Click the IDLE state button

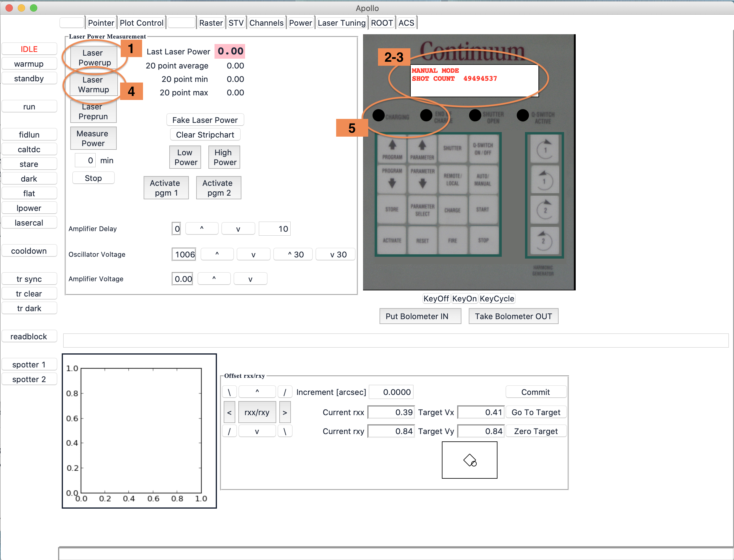click(x=29, y=49)
